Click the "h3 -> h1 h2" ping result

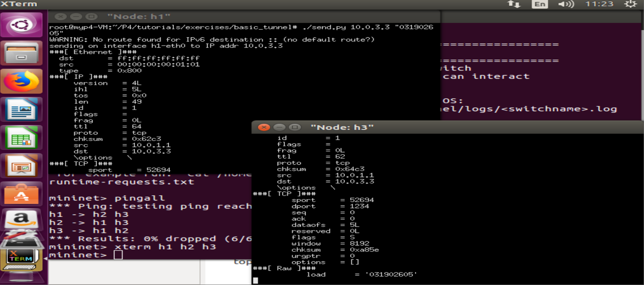click(x=89, y=231)
